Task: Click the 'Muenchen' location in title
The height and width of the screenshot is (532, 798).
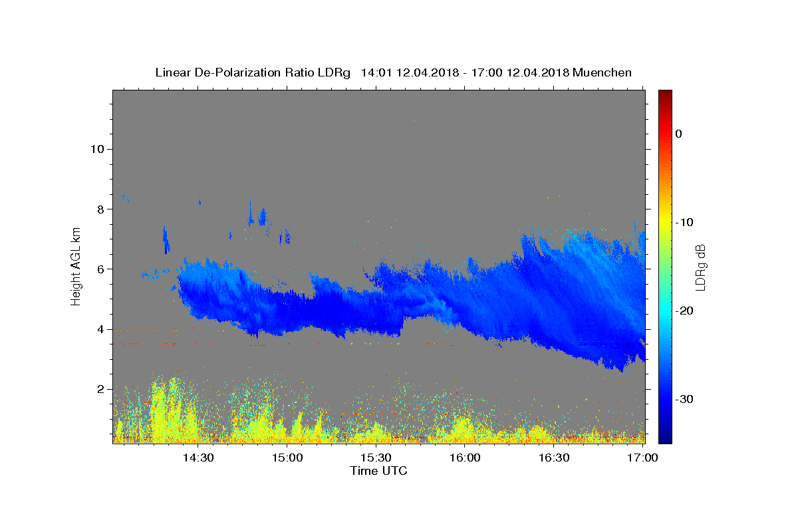Action: click(602, 72)
